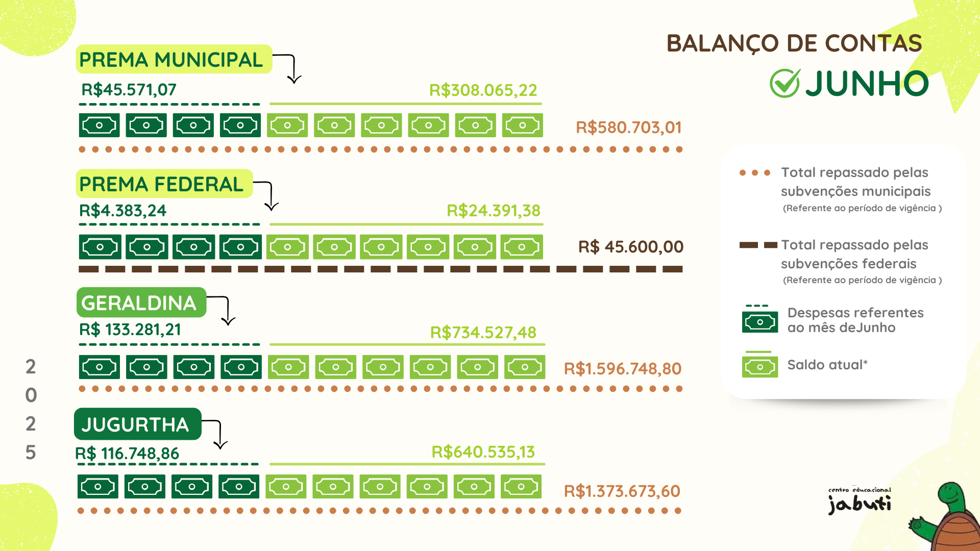Click the centro educacional jabuti logo
Image resolution: width=980 pixels, height=551 pixels.
[860, 500]
